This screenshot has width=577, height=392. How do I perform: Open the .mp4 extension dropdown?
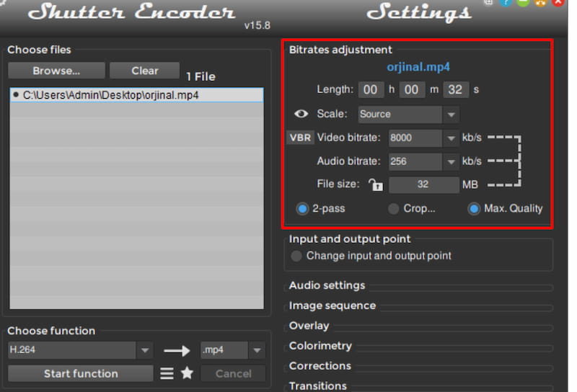(232, 350)
